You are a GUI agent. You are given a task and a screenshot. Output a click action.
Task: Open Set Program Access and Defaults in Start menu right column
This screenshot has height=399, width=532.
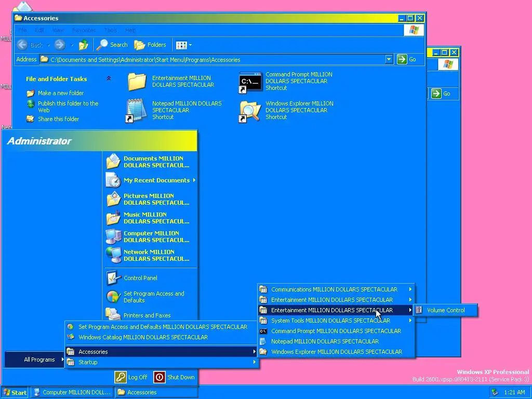click(151, 297)
